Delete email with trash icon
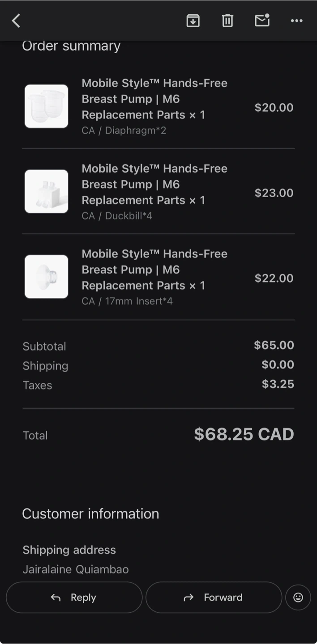Screen dimensions: 317x644 tap(227, 21)
